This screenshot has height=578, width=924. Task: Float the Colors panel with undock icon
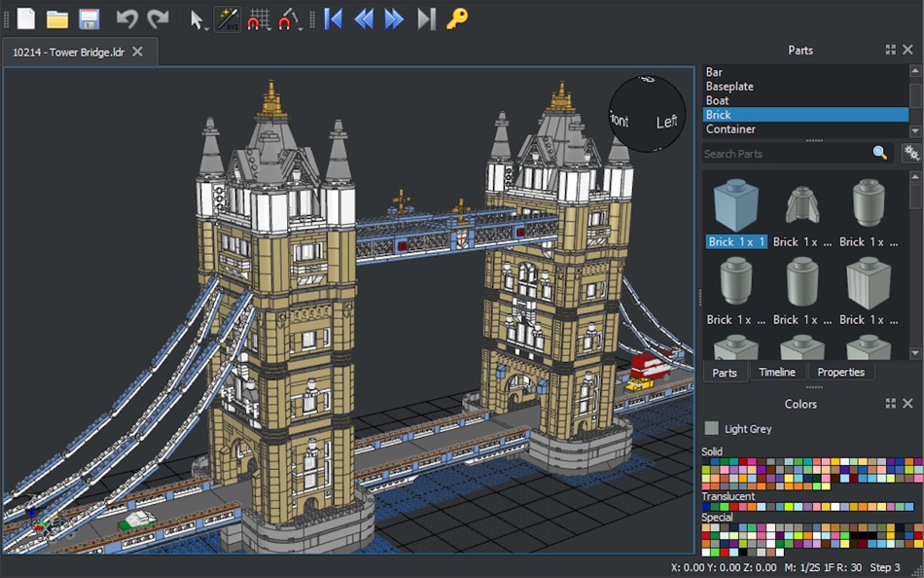point(890,403)
